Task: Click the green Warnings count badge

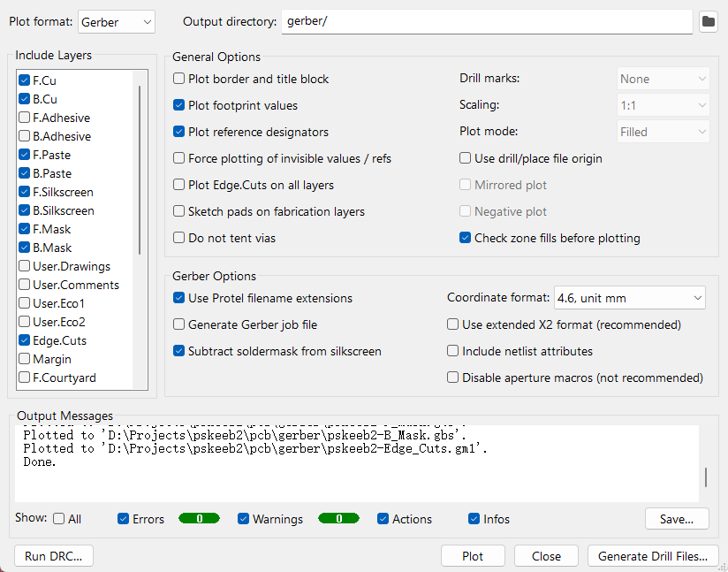Action: pyautogui.click(x=339, y=519)
